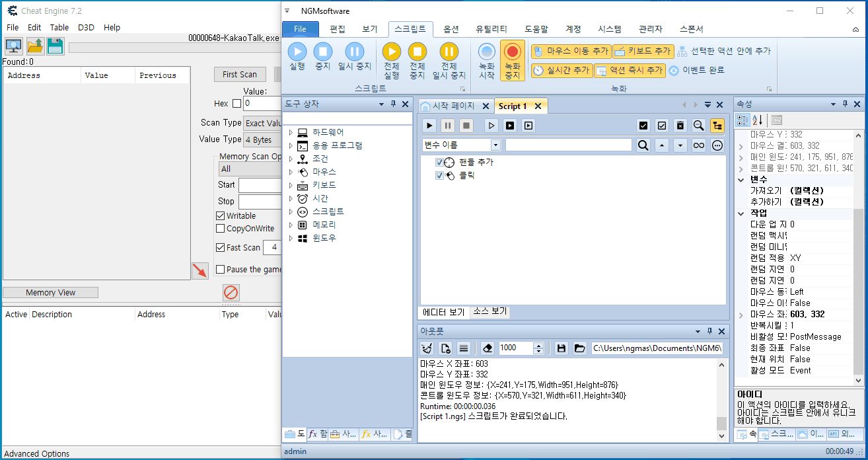Click categorized view icon in 속성 panel
Screen dimensions: 868x460
743,120
